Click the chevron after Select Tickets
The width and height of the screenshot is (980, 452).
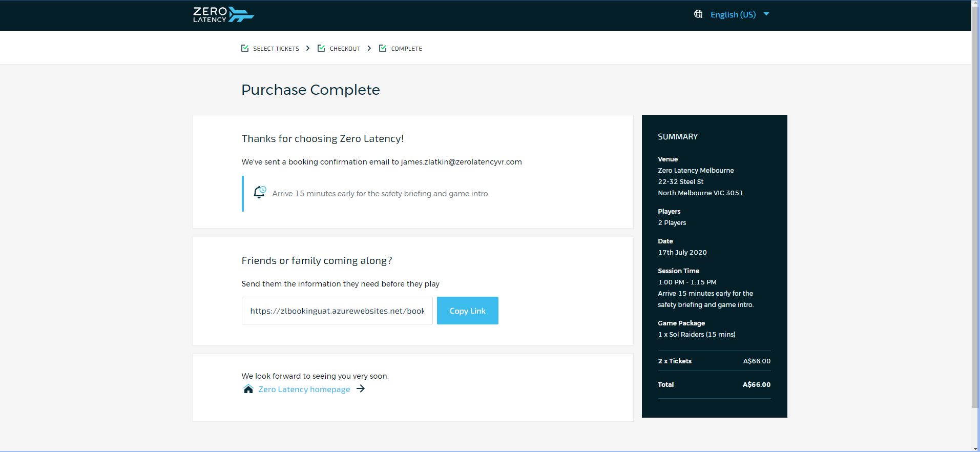308,48
